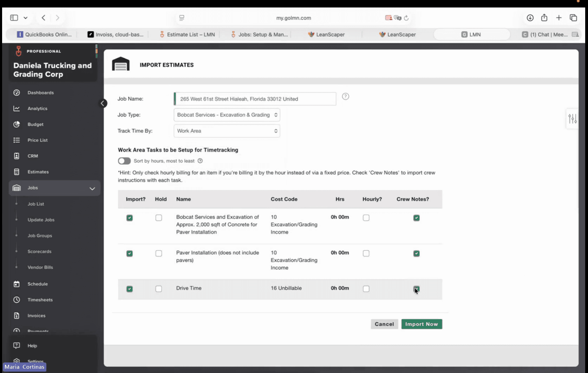Switch to the Chat tab
The height and width of the screenshot is (373, 588).
coord(549,34)
